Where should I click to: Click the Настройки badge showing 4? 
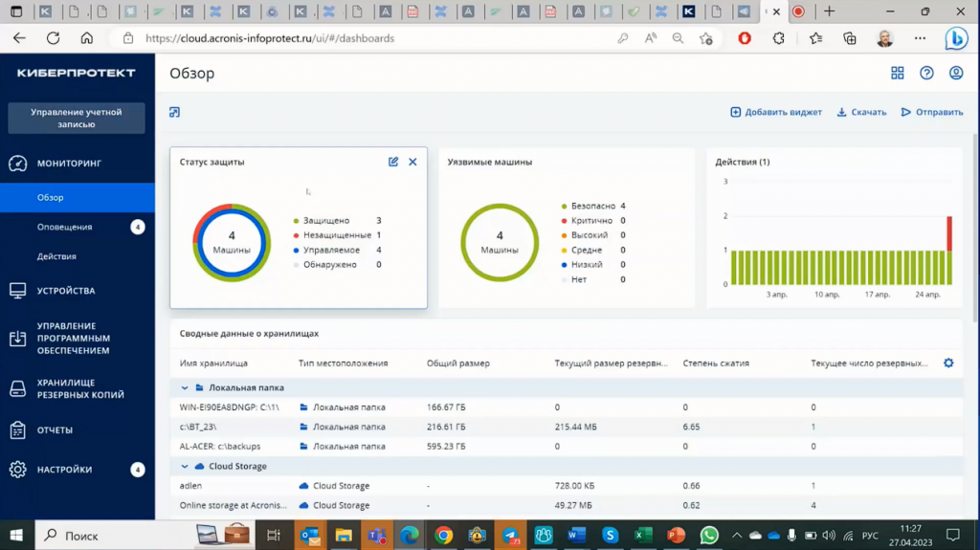(138, 470)
